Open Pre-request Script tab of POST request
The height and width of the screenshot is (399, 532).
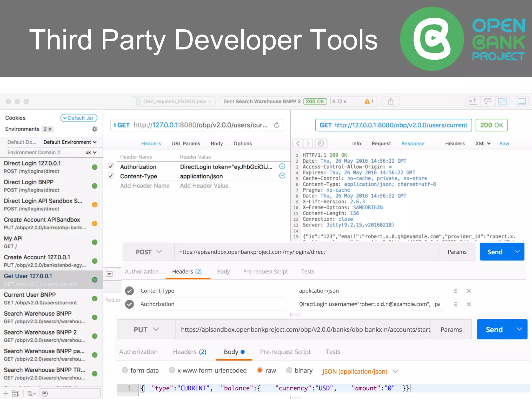pyautogui.click(x=265, y=271)
